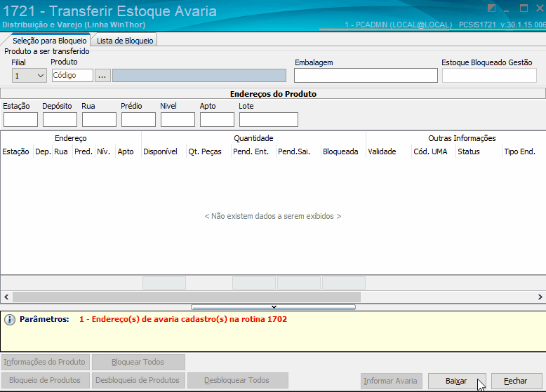Click Bloquear Todos button
The width and height of the screenshot is (546, 392).
coord(138,362)
